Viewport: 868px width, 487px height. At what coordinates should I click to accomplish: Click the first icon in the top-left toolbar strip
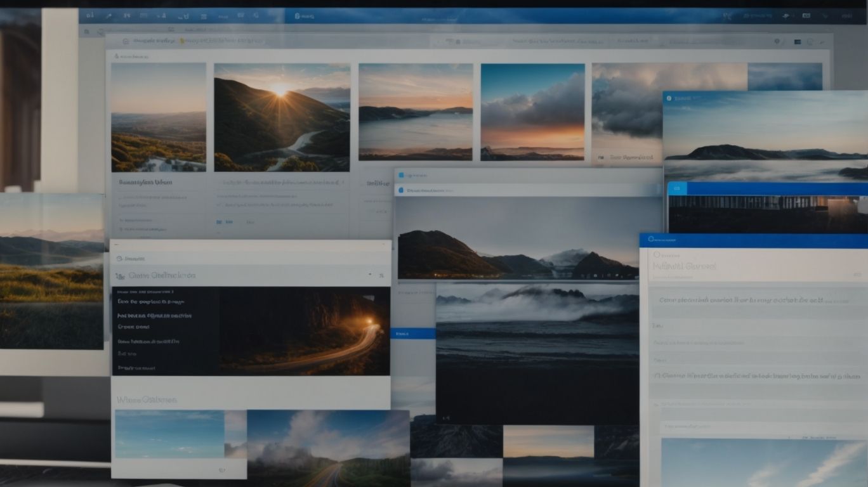pyautogui.click(x=89, y=15)
